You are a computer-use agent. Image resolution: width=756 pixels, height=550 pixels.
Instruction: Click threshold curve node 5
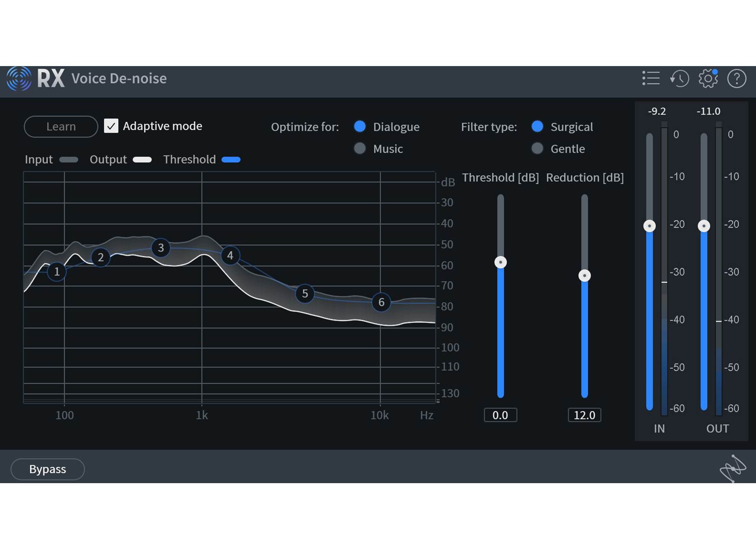pos(305,293)
